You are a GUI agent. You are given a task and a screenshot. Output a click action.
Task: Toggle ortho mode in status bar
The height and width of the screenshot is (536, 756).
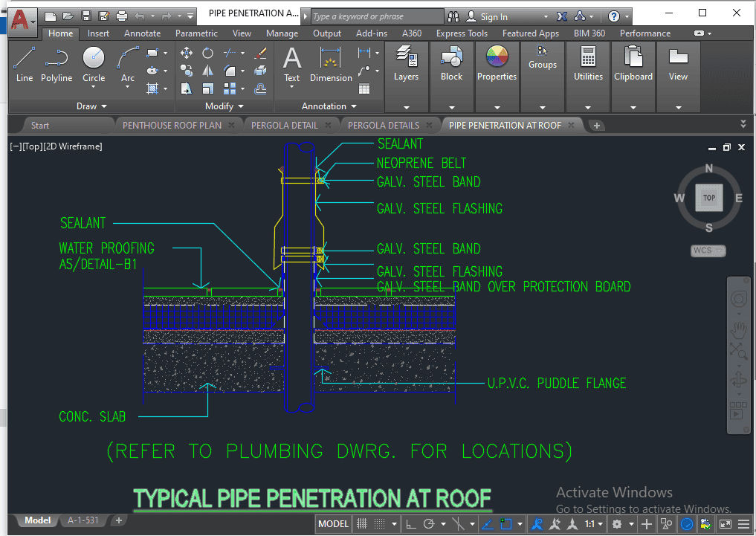pyautogui.click(x=411, y=524)
